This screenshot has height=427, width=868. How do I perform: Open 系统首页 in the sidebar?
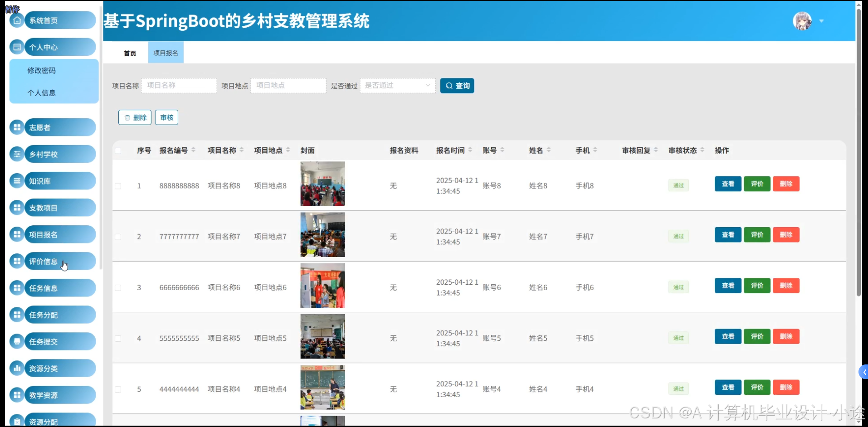[x=60, y=20]
